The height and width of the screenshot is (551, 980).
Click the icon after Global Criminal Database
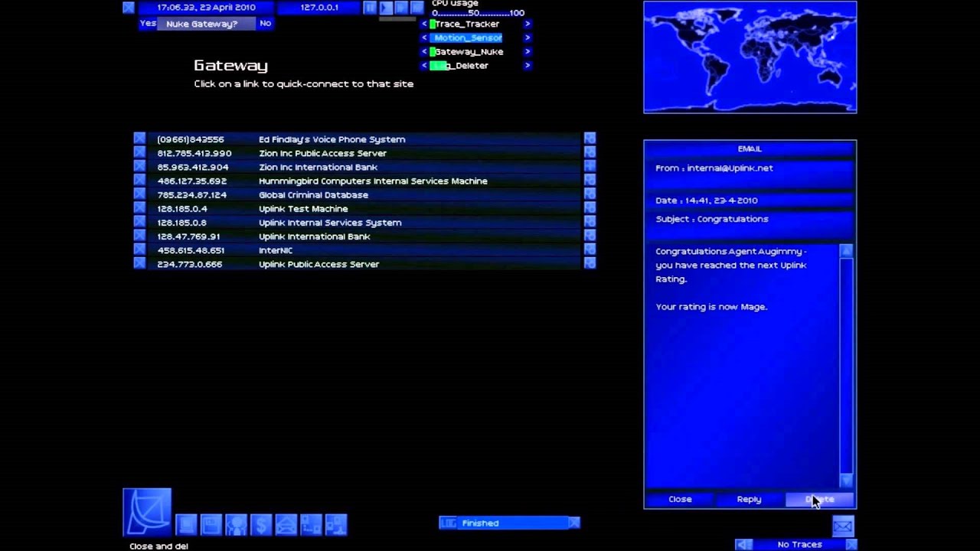click(590, 194)
